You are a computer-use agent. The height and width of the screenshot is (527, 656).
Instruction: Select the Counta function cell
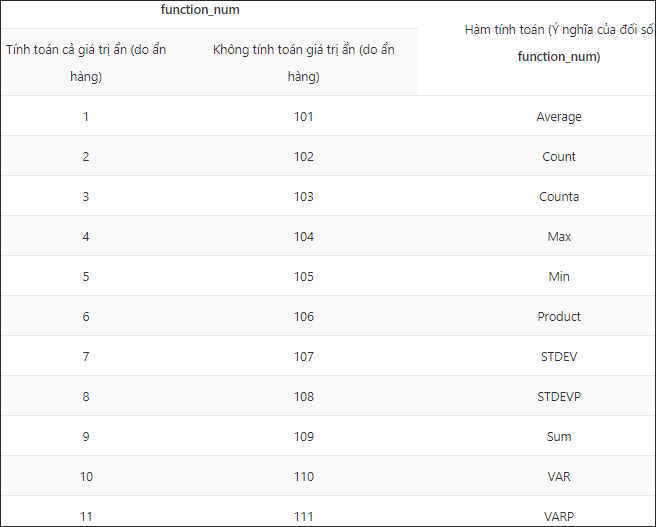pyautogui.click(x=558, y=197)
